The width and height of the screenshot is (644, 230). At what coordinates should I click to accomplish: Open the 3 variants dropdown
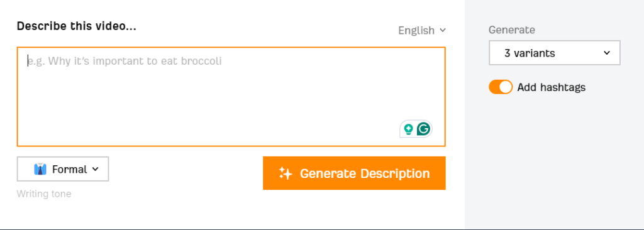click(555, 53)
